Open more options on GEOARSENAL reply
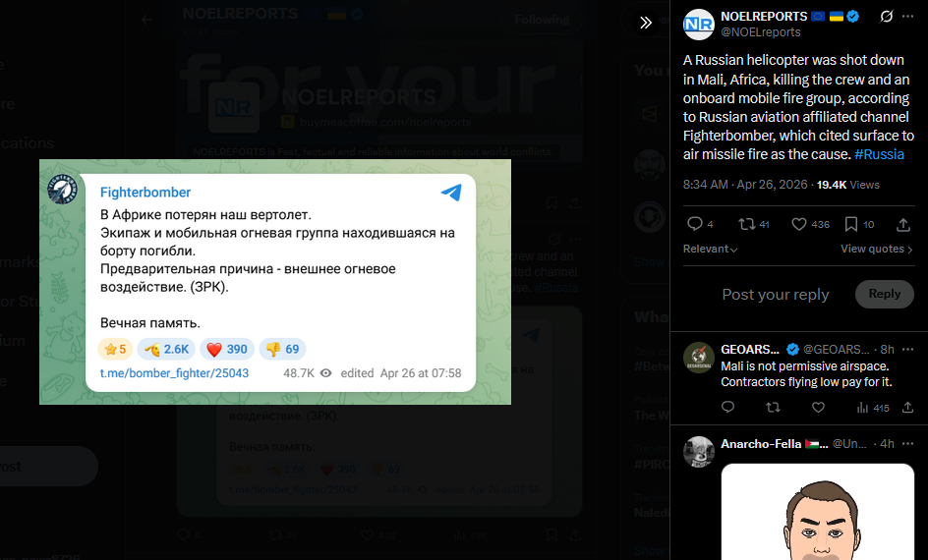 click(907, 350)
